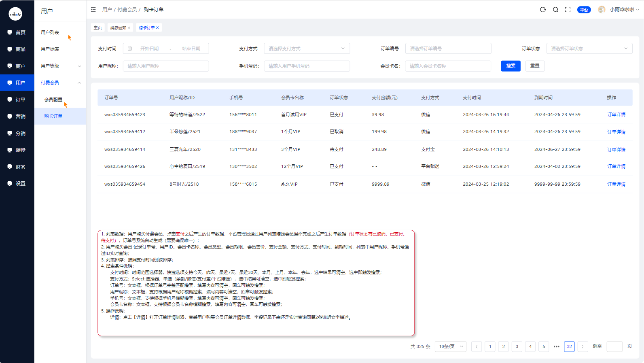Open the search magnifier icon in header

(x=556, y=10)
